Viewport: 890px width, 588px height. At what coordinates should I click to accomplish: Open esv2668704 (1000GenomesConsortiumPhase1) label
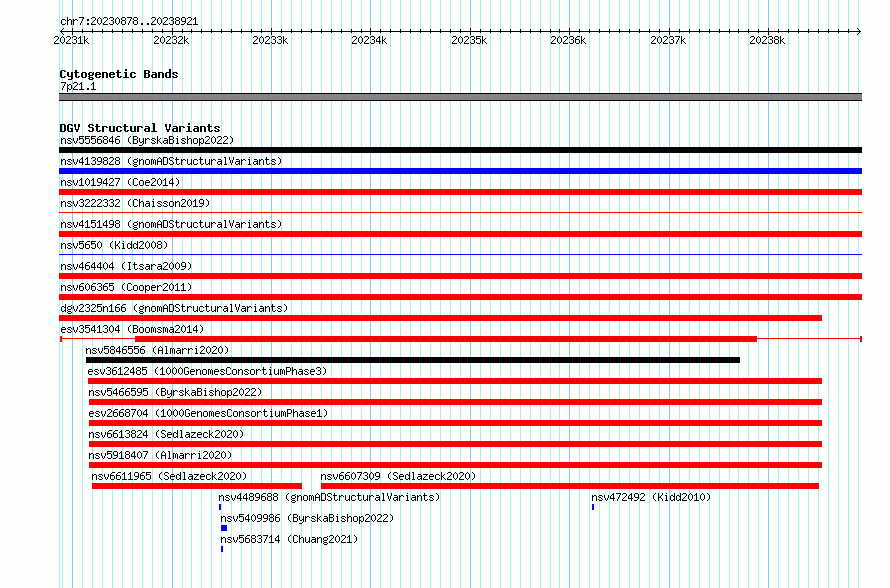pyautogui.click(x=208, y=413)
